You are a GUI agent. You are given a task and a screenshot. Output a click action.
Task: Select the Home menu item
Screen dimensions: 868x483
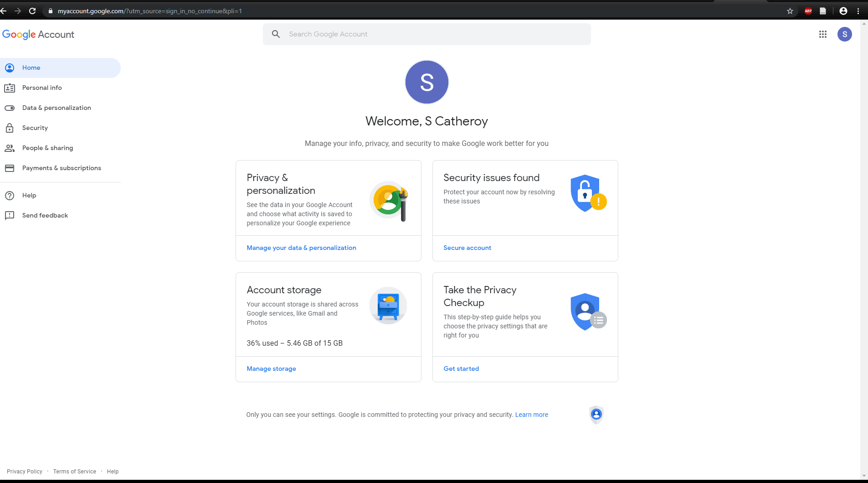coord(60,68)
